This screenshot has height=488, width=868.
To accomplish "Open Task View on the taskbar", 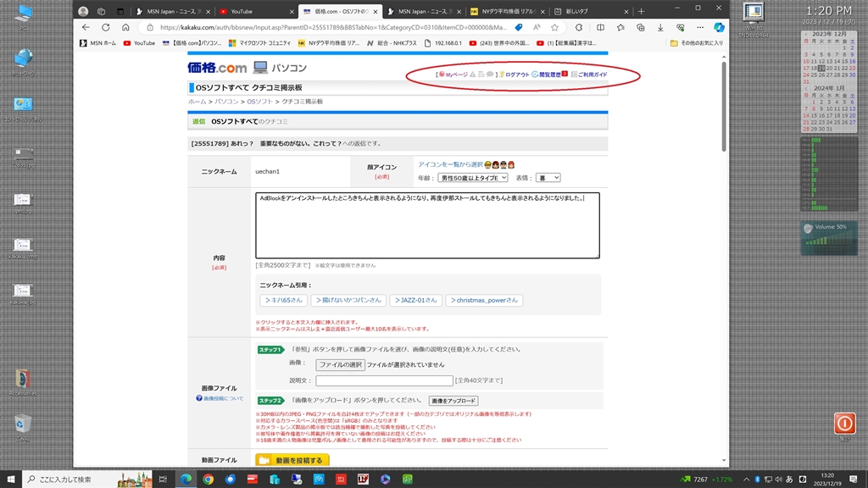I will point(163,480).
